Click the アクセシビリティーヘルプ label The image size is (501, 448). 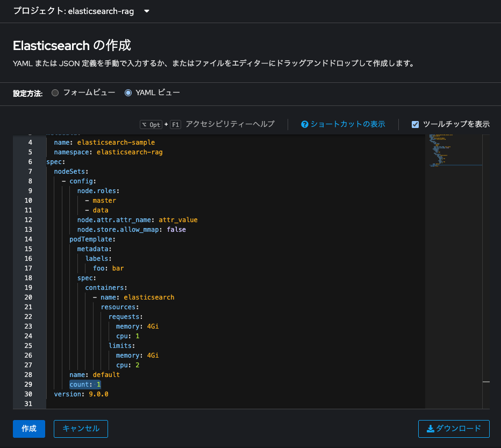click(x=230, y=124)
